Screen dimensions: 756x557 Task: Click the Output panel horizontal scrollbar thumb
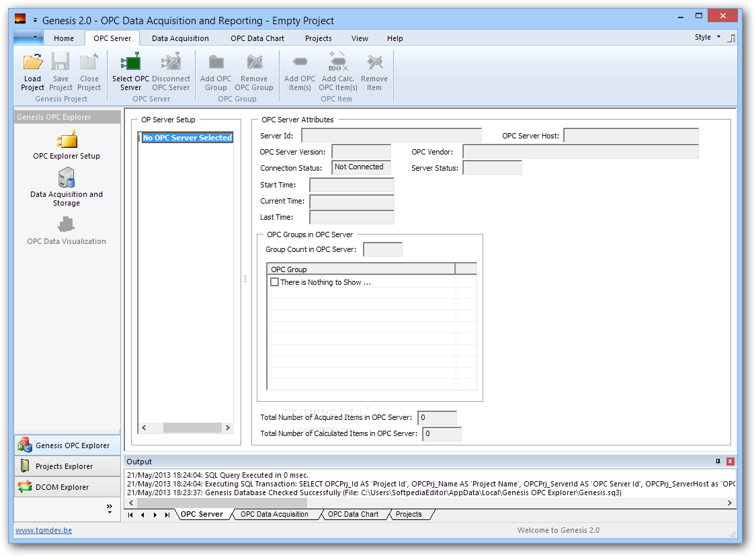tap(222, 503)
